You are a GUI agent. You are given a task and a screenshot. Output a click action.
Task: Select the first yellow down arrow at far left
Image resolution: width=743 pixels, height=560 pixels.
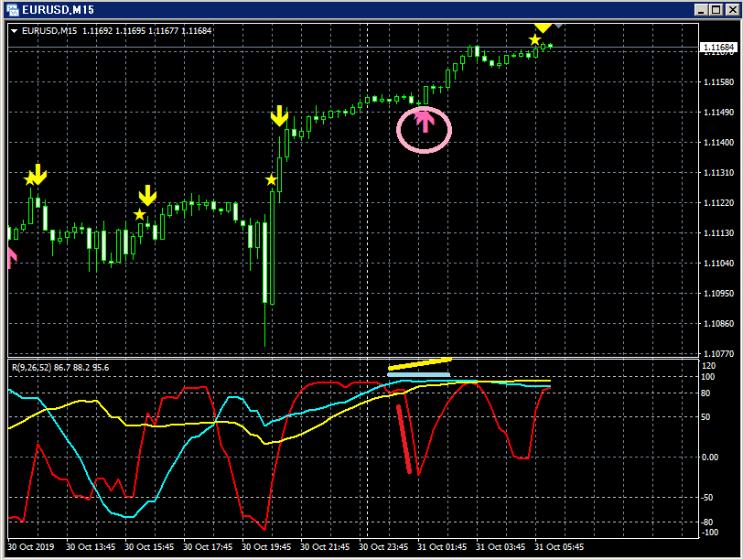38,175
